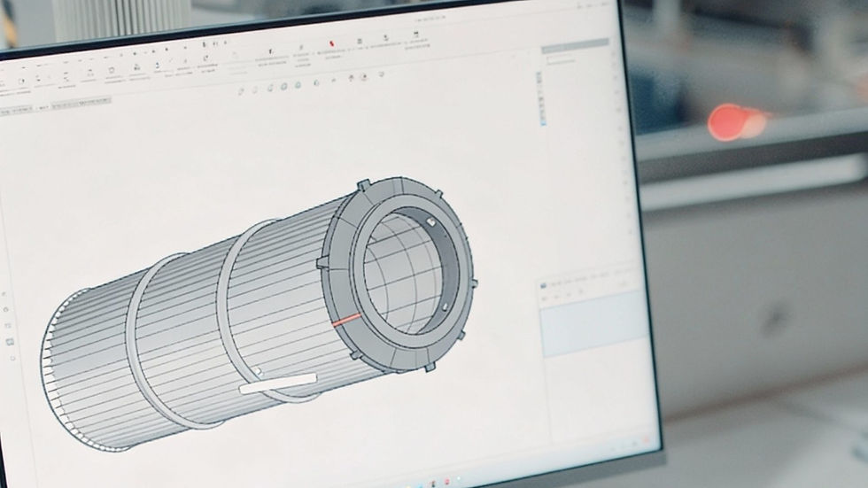
Task: Click the white flat tag on the cylinder's lower ring
Action: 278,384
